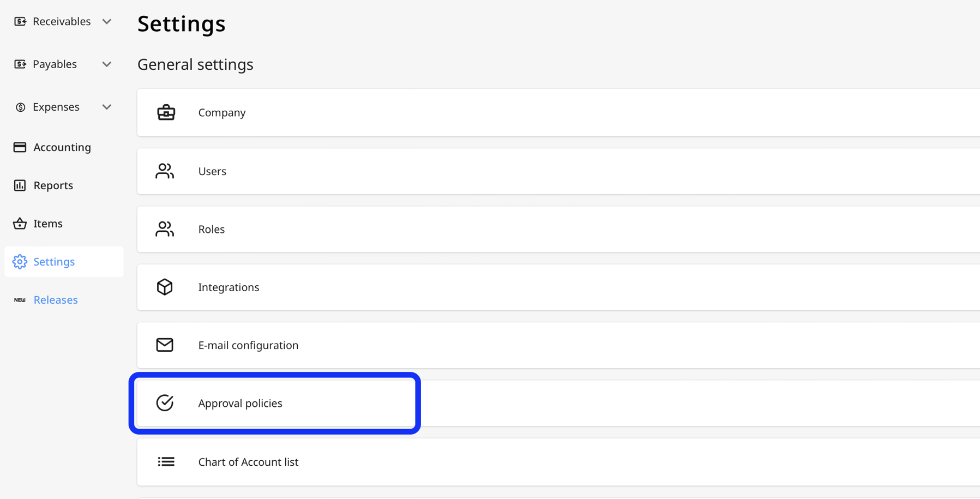Click the Approval policies checkmark icon
This screenshot has height=499, width=980.
click(165, 403)
